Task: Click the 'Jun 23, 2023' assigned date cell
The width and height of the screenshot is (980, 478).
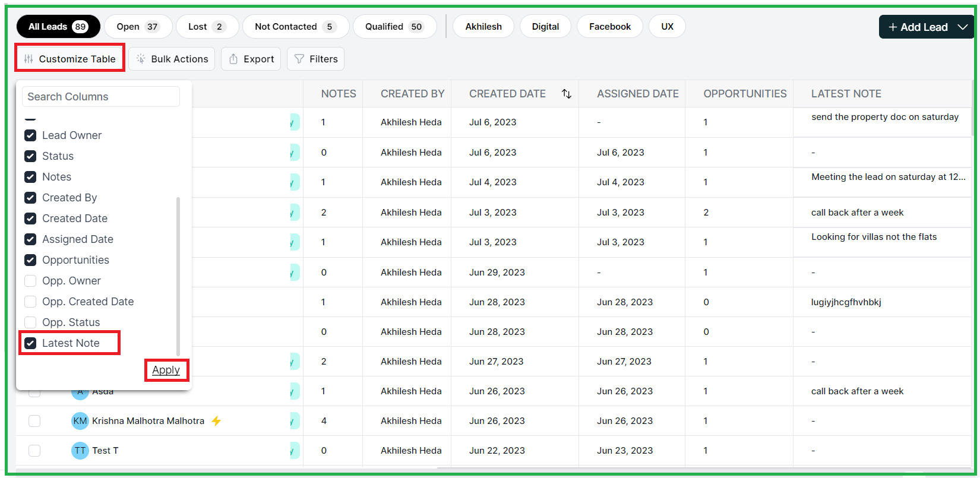Action: coord(625,451)
